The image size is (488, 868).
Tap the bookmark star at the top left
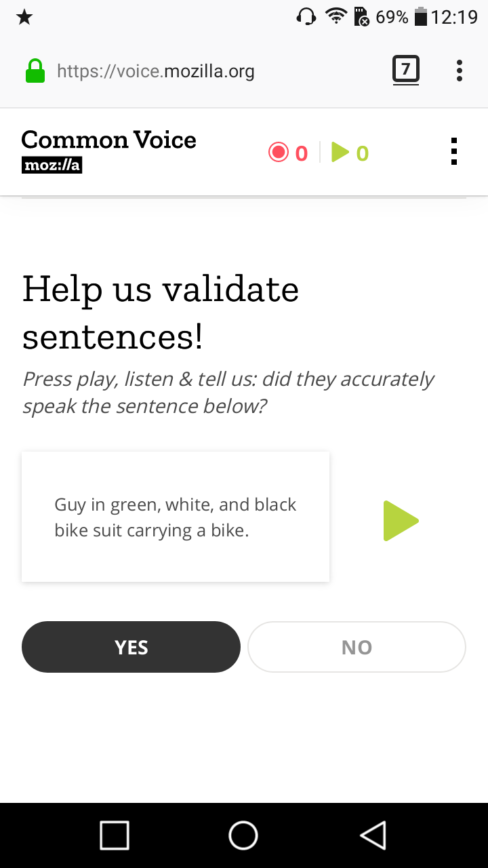[x=24, y=16]
